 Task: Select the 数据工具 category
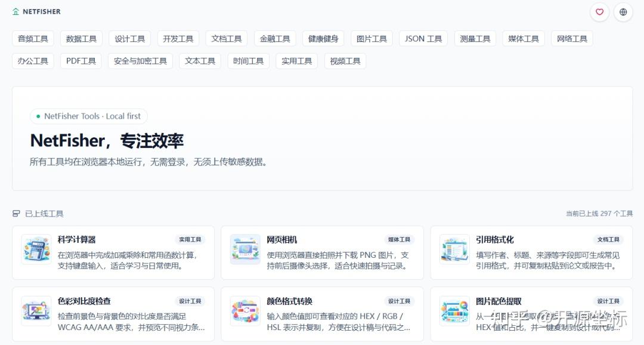[81, 39]
